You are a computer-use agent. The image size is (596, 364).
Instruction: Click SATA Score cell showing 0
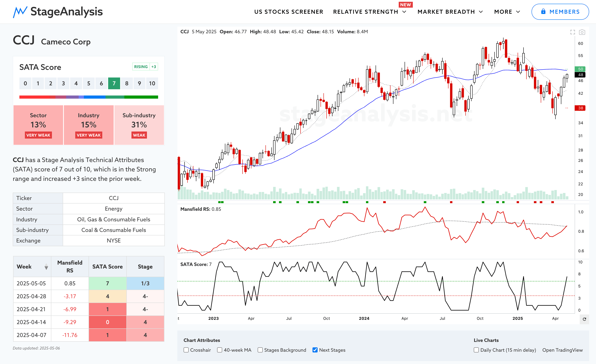[x=107, y=322]
